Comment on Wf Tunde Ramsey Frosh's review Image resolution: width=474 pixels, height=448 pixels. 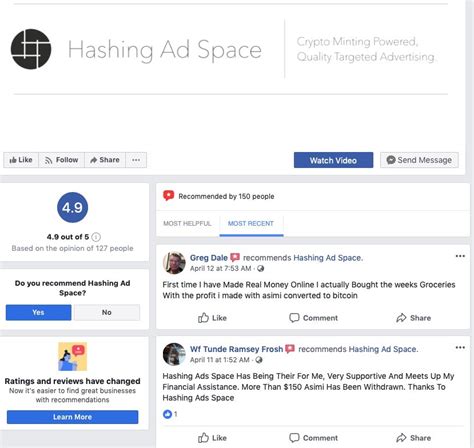(313, 438)
